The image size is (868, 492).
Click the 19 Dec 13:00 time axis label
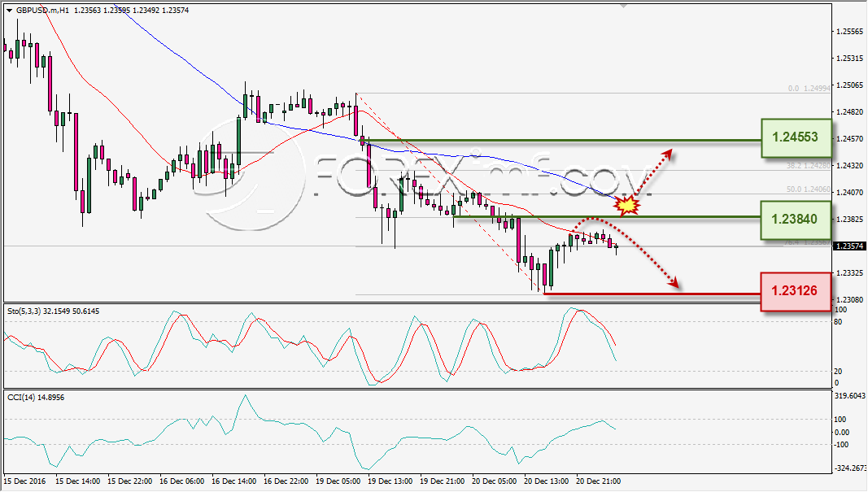click(x=390, y=481)
